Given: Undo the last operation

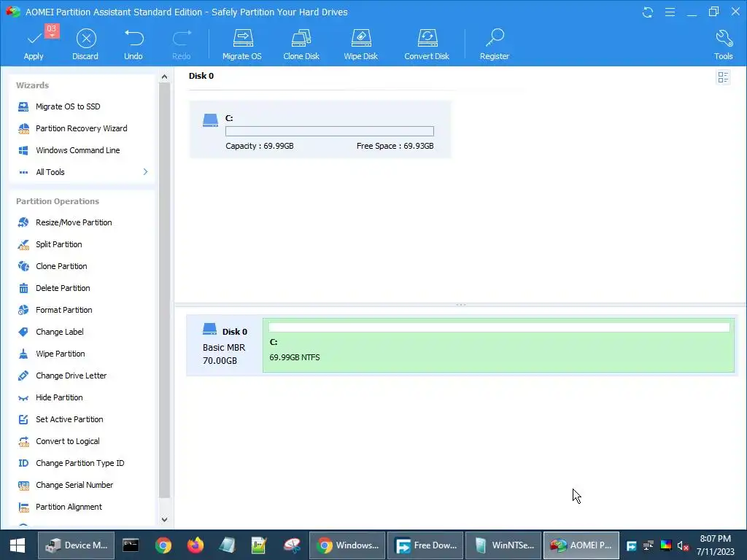Looking at the screenshot, I should [133, 44].
